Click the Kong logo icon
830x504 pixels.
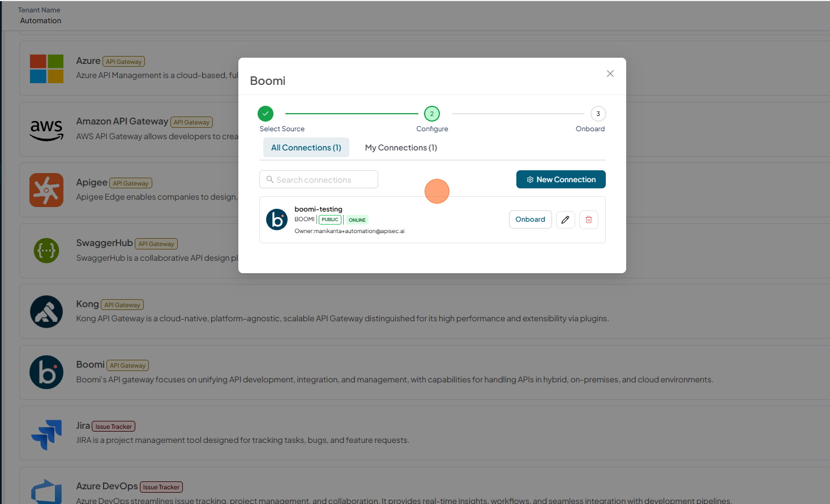(x=46, y=312)
